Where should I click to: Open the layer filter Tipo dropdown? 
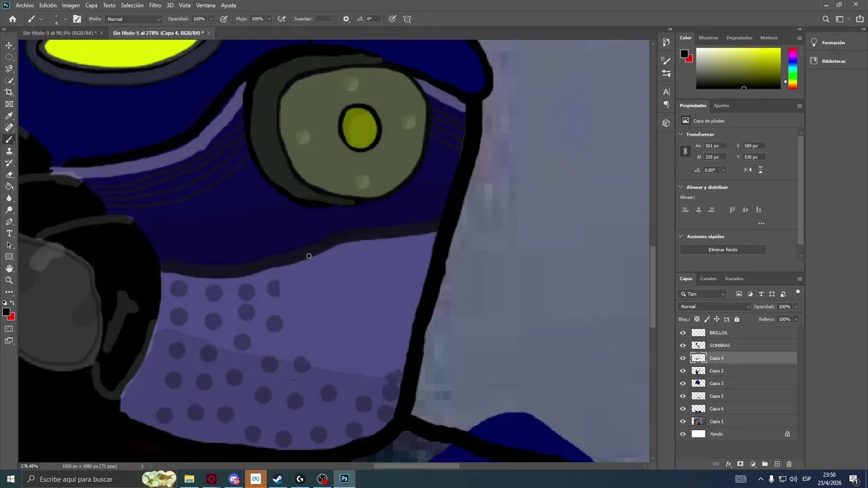tap(703, 294)
